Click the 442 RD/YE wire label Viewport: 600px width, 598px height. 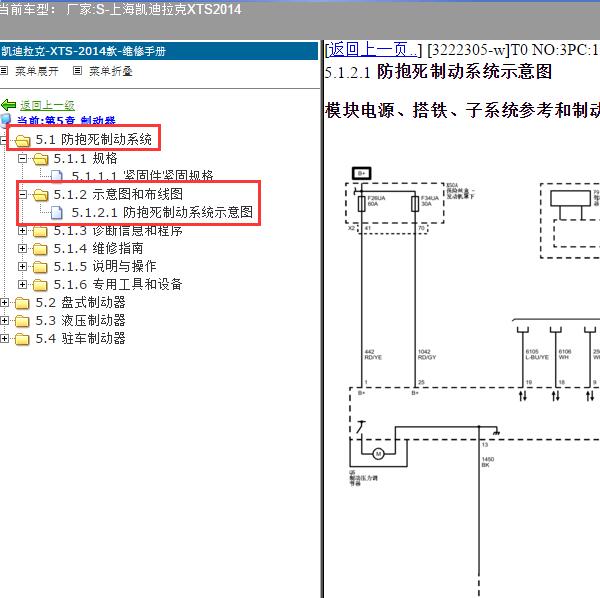point(373,355)
